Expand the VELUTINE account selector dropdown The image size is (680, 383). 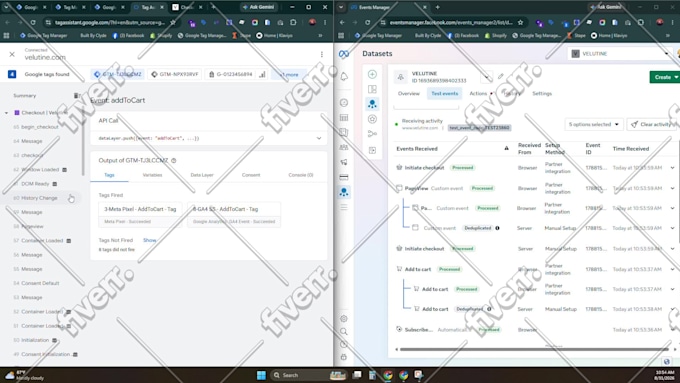(620, 54)
